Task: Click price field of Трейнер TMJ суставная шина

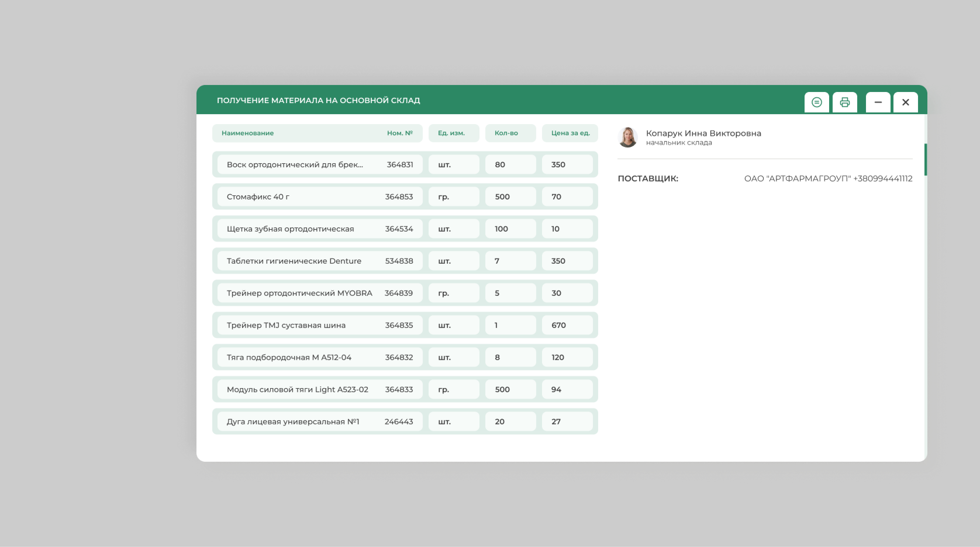Action: (x=567, y=325)
